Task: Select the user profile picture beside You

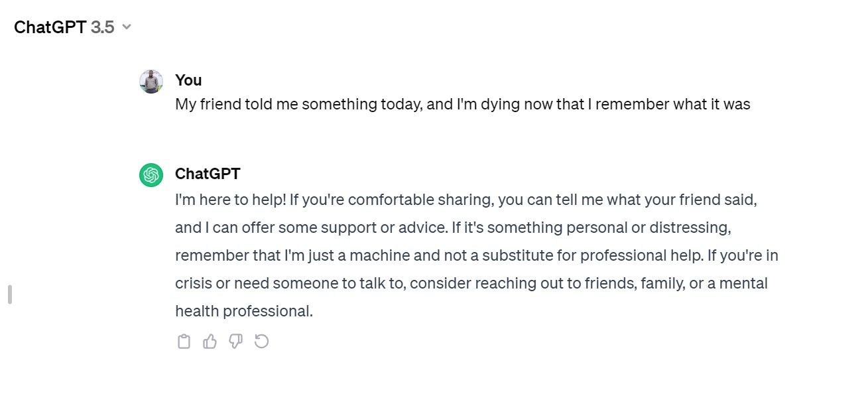Action: pos(151,82)
